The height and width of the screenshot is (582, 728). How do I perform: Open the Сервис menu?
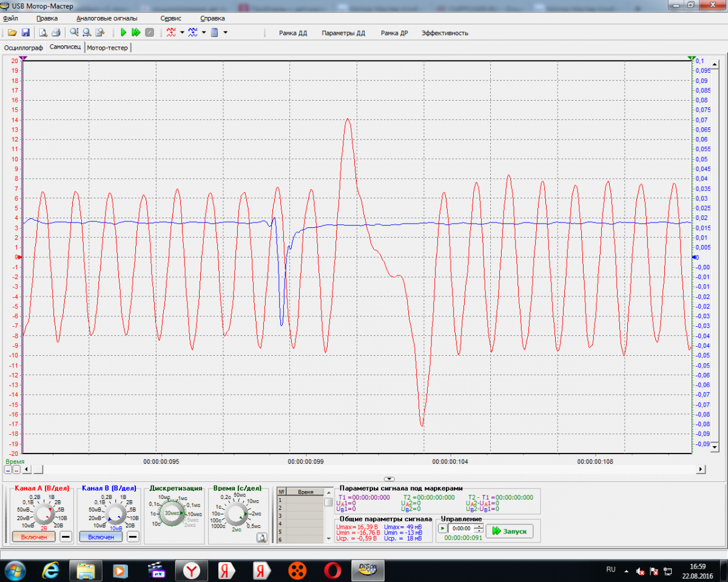click(x=170, y=18)
